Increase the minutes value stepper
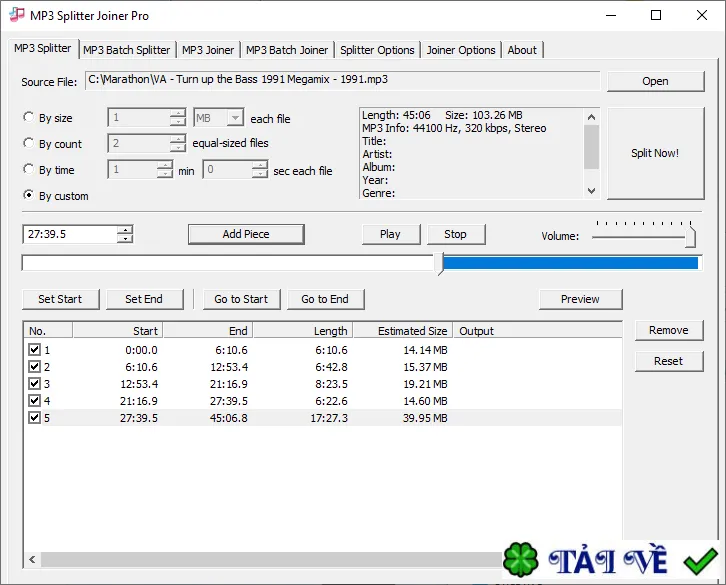Viewport: 726px width, 585px height. (x=165, y=165)
